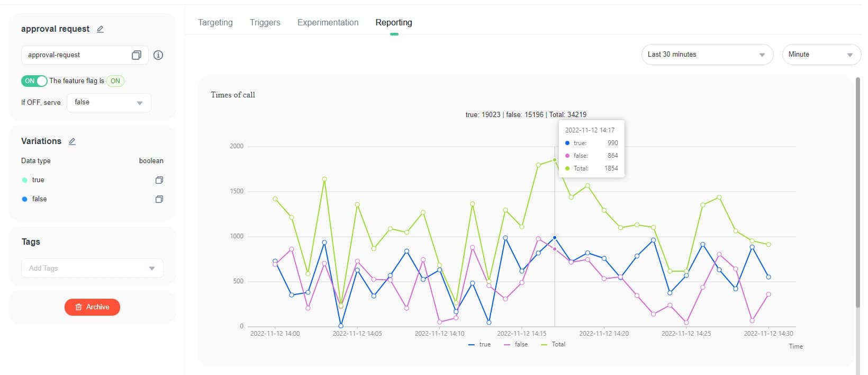This screenshot has height=375, width=868.
Task: Switch to the Targeting tab
Action: coord(215,23)
